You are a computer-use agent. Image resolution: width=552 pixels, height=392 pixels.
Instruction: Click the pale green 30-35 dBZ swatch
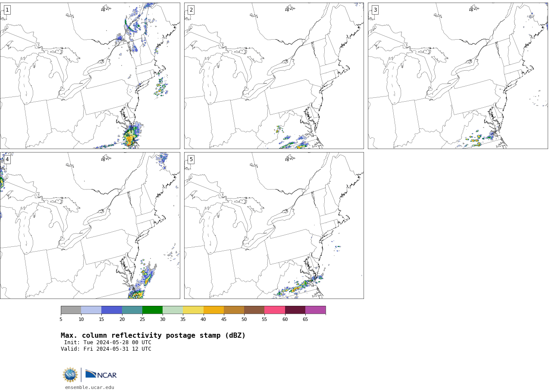coord(172,310)
